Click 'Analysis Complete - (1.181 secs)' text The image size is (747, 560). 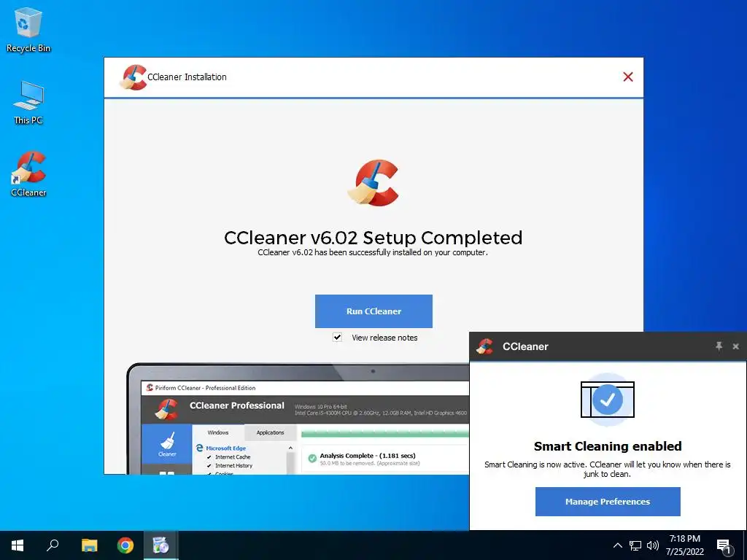click(368, 456)
